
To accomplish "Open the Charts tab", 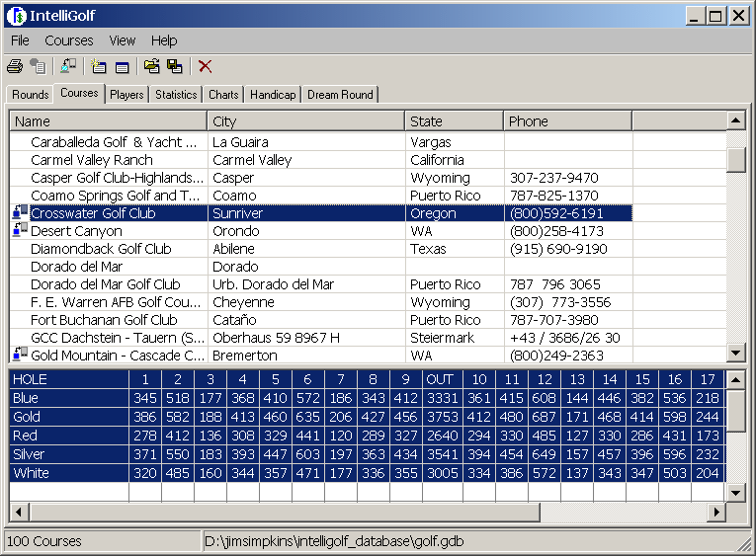I will coord(223,95).
